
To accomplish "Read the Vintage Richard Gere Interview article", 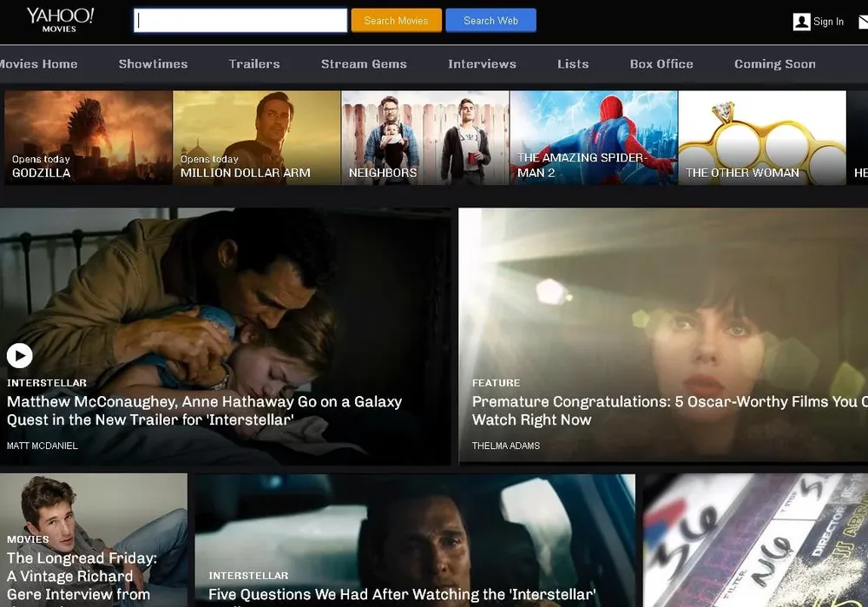I will pyautogui.click(x=82, y=576).
